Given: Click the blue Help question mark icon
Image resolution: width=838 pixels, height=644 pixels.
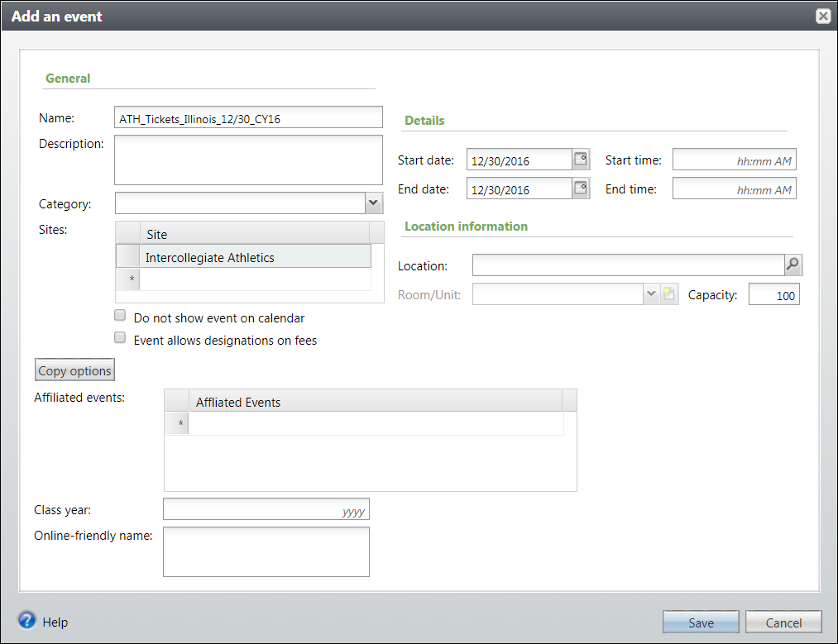Looking at the screenshot, I should [x=26, y=621].
